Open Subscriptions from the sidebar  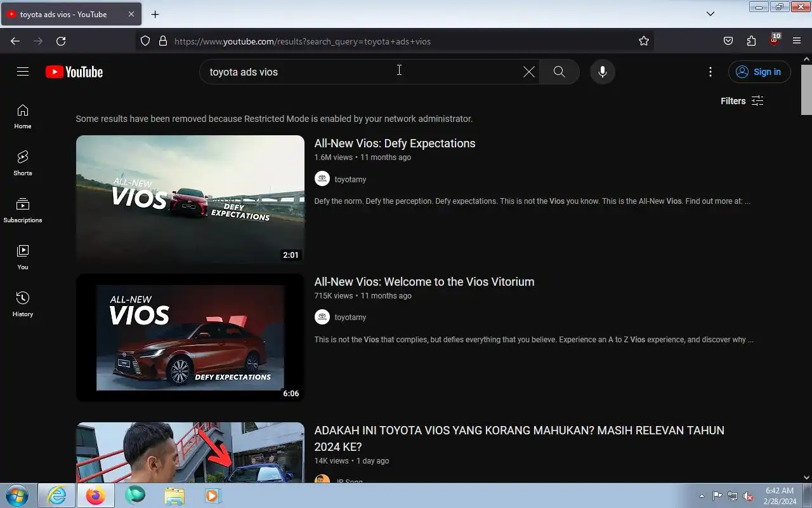pyautogui.click(x=23, y=210)
